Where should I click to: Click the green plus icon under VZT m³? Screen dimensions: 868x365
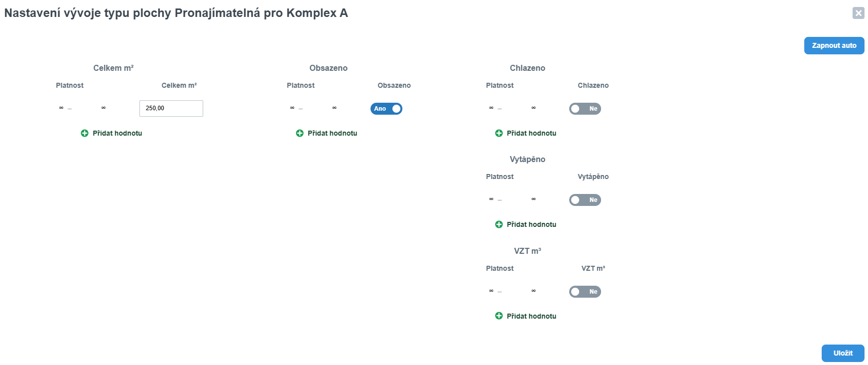click(499, 316)
